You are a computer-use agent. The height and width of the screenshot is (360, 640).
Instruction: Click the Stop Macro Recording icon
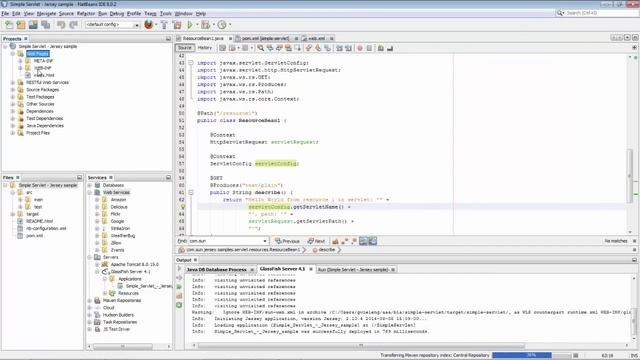point(369,48)
